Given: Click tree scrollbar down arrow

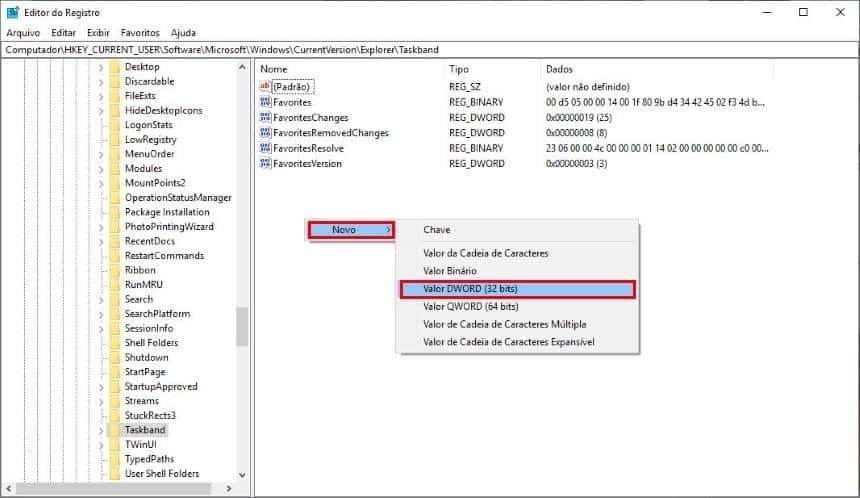Looking at the screenshot, I should pos(242,475).
